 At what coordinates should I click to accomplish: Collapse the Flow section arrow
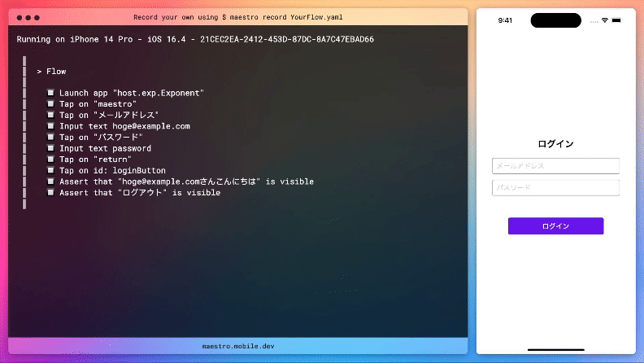click(39, 72)
